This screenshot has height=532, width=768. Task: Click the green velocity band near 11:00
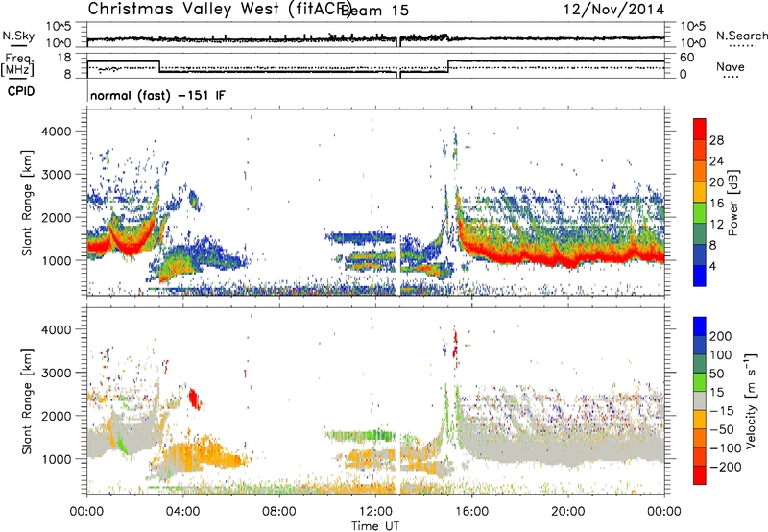coord(360,435)
